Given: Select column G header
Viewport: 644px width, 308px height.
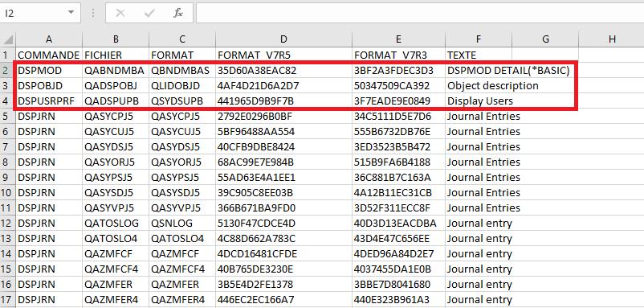Looking at the screenshot, I should (x=545, y=39).
